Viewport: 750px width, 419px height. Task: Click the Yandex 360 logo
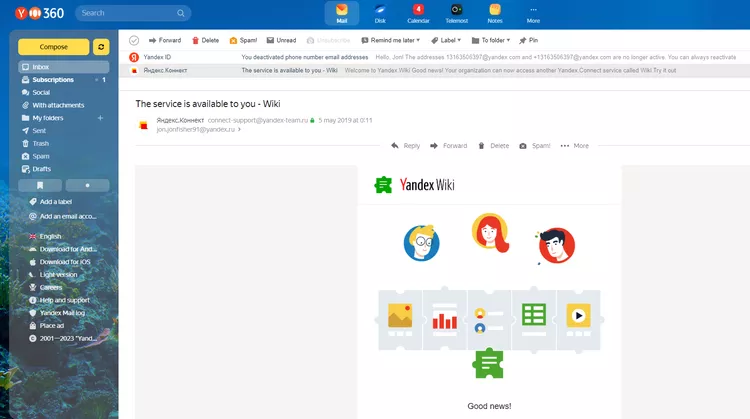click(39, 13)
